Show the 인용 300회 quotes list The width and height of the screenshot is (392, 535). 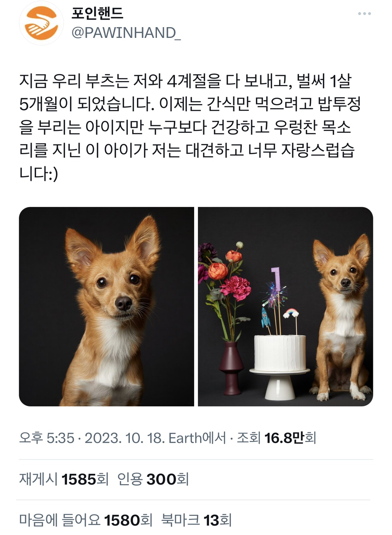[153, 479]
